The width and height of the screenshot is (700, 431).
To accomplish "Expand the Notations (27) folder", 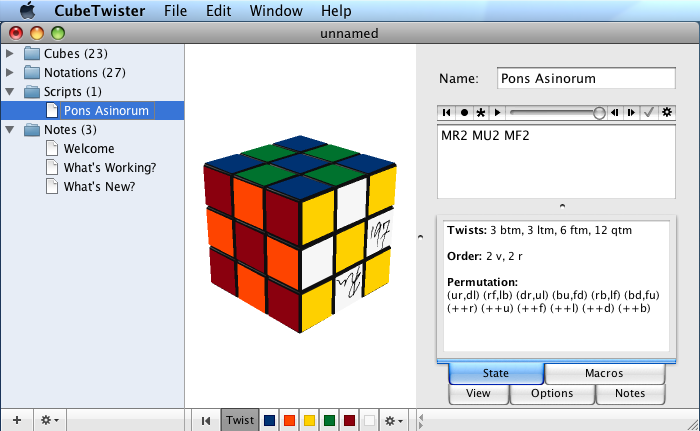I will [x=9, y=72].
